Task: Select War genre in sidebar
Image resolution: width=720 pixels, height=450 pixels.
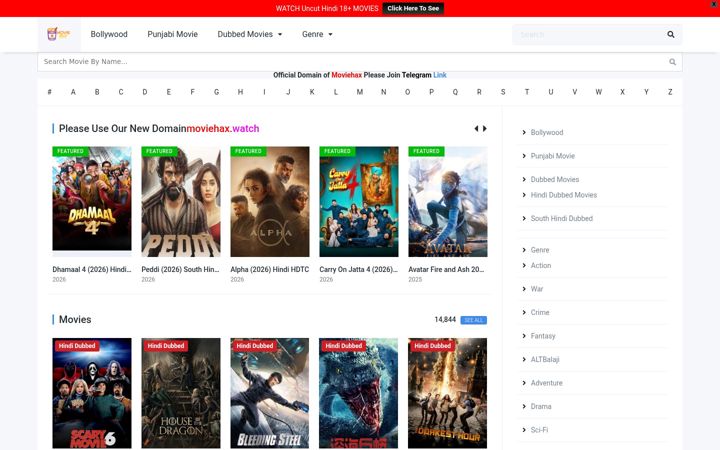Action: [536, 289]
